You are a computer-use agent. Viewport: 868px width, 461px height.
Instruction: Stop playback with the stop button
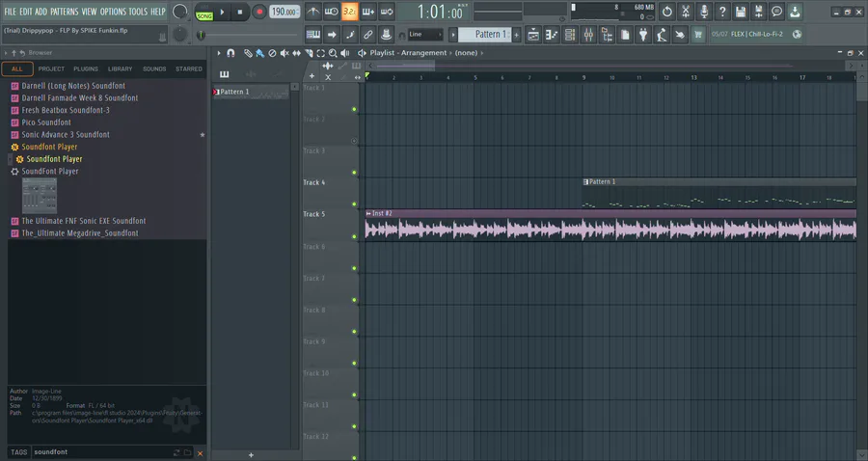click(x=240, y=12)
